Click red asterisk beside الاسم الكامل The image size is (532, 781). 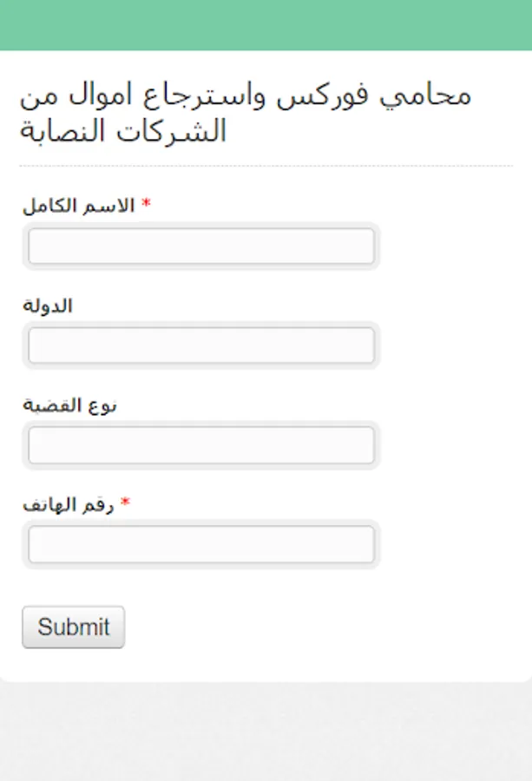tap(146, 203)
